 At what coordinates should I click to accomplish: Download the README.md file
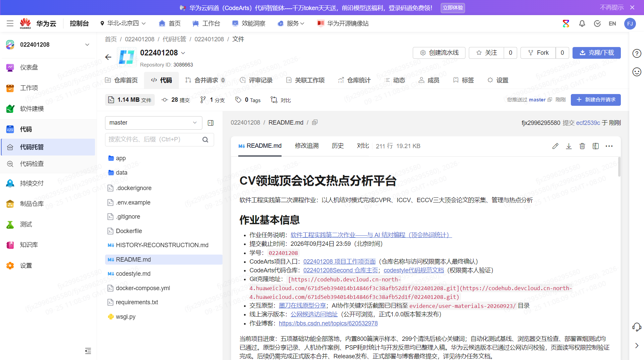pyautogui.click(x=569, y=146)
